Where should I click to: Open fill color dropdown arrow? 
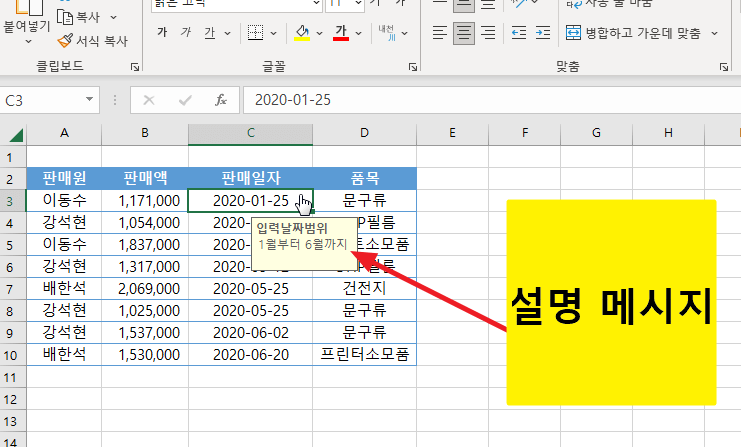[319, 33]
